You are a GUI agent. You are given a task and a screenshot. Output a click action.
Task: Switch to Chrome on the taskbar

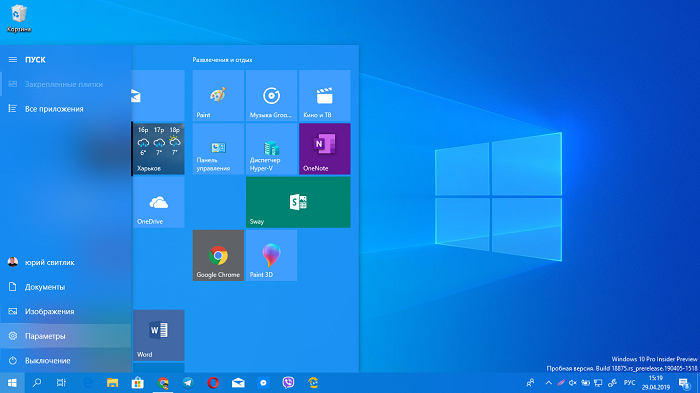point(163,383)
